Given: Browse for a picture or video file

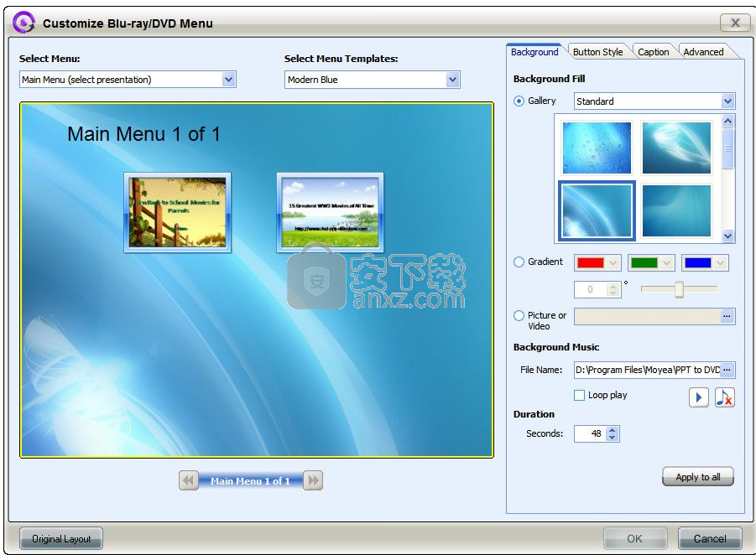Looking at the screenshot, I should coord(727,316).
